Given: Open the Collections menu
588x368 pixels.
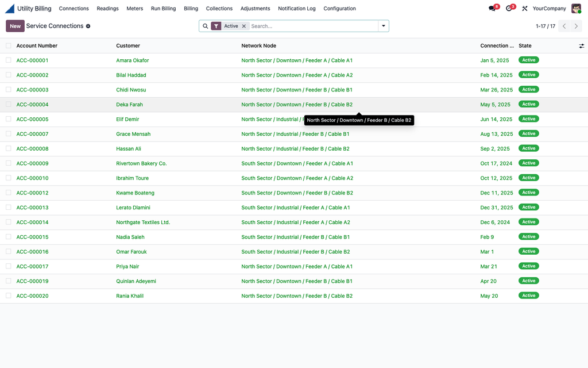Looking at the screenshot, I should pyautogui.click(x=219, y=8).
